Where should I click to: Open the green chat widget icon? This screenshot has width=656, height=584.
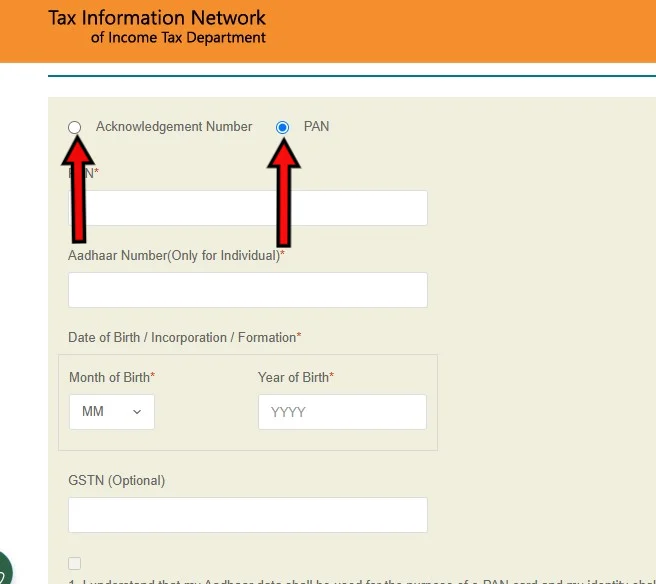4,569
